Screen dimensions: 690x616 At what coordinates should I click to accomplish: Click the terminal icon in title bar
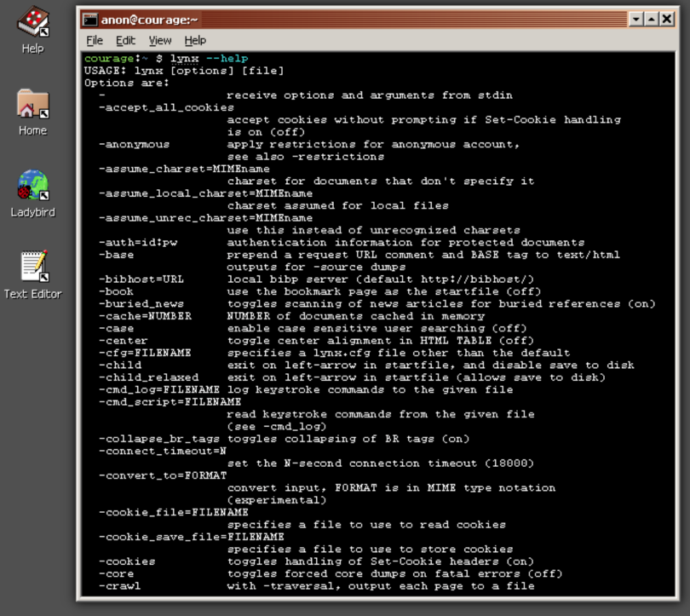point(90,20)
